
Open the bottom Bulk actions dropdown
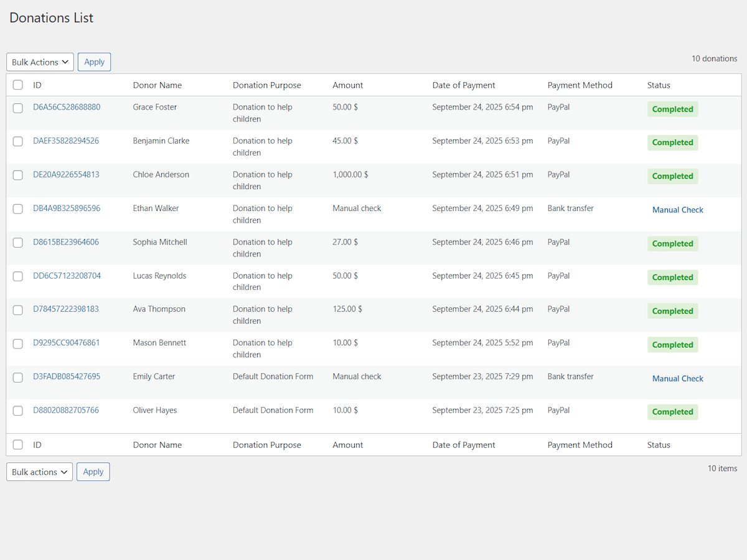(x=39, y=472)
